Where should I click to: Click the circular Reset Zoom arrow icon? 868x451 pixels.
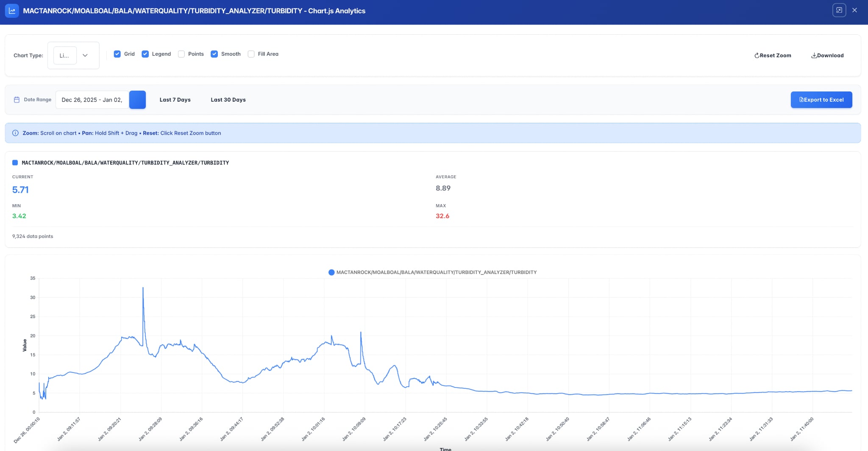click(757, 55)
